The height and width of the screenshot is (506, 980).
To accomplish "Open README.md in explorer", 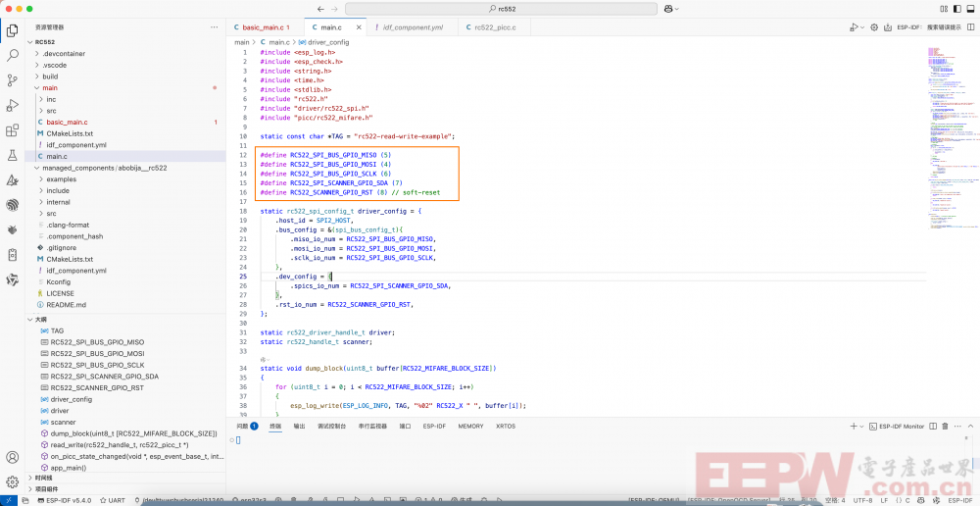I will pyautogui.click(x=66, y=305).
